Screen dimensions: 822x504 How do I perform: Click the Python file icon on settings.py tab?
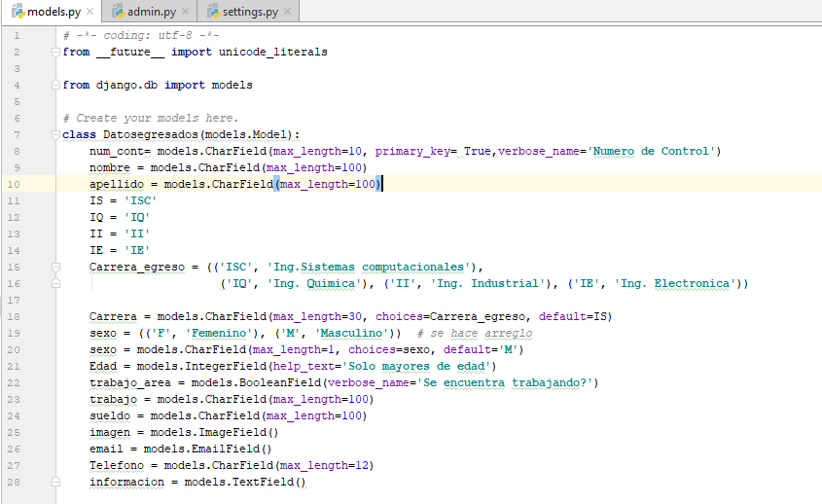tap(213, 11)
